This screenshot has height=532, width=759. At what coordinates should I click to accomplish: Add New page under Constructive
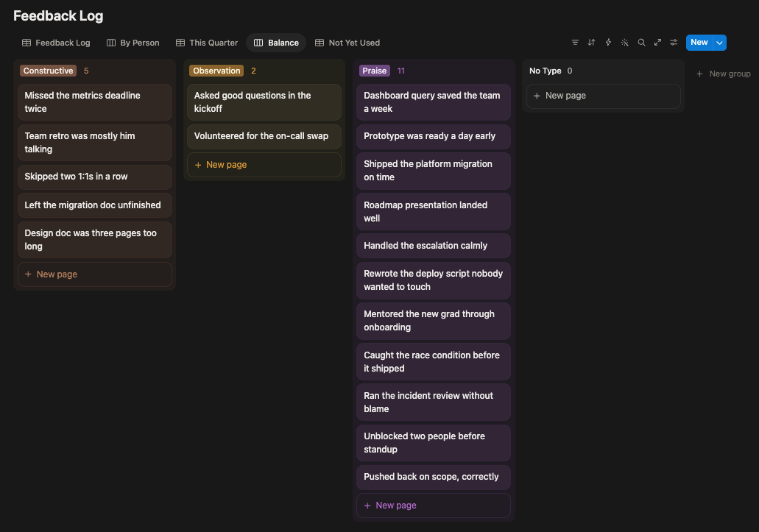(x=95, y=274)
